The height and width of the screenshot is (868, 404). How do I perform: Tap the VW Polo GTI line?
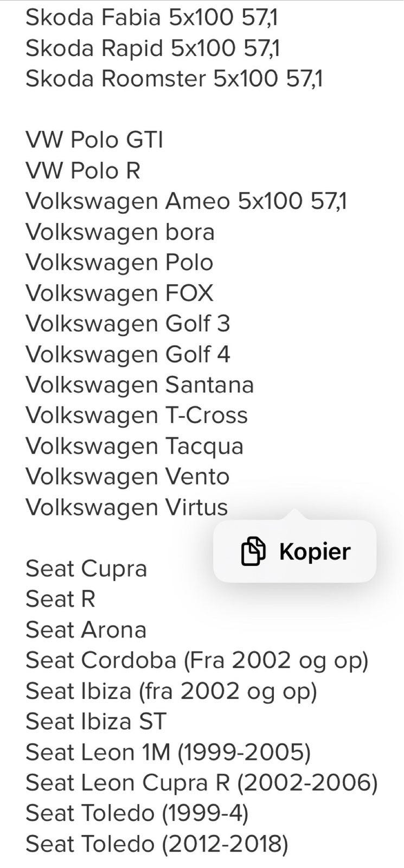click(x=94, y=140)
